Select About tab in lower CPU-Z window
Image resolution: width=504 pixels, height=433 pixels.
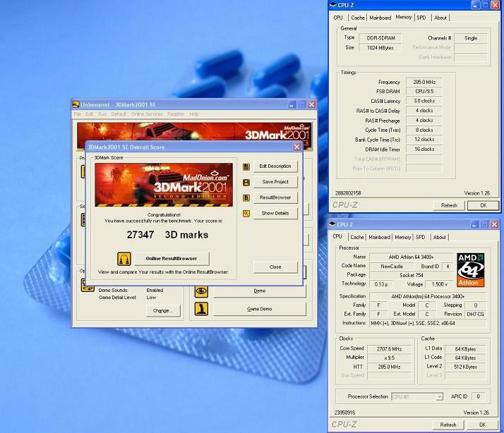click(x=439, y=237)
